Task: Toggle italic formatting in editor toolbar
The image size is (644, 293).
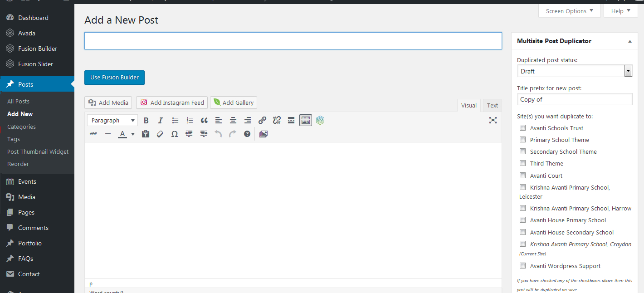Action: tap(160, 120)
